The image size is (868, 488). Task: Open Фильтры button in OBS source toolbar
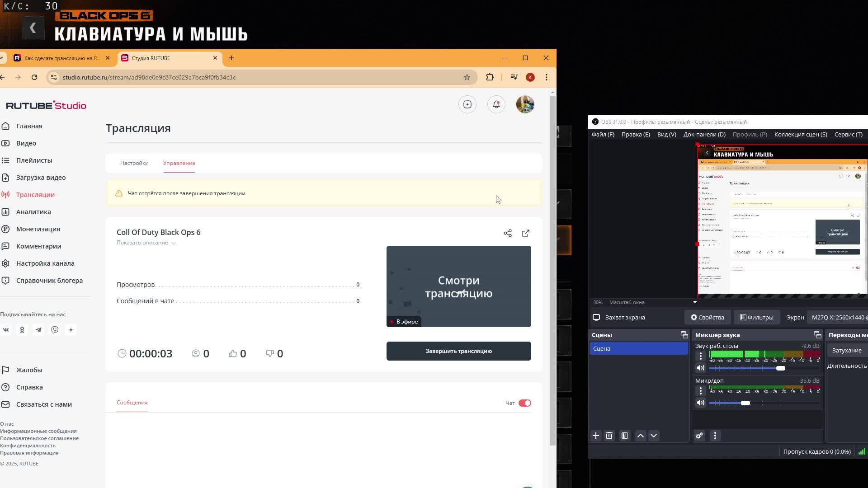[x=756, y=317]
